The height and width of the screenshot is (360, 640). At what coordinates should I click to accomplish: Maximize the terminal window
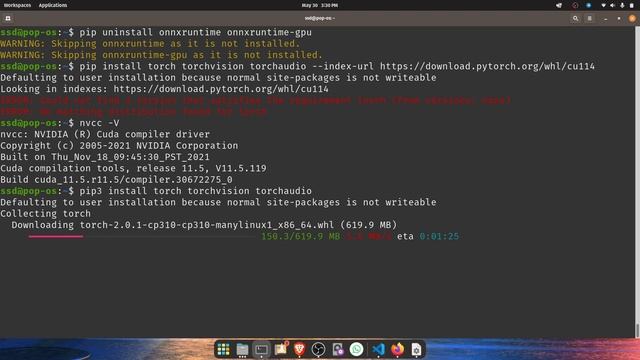point(619,19)
